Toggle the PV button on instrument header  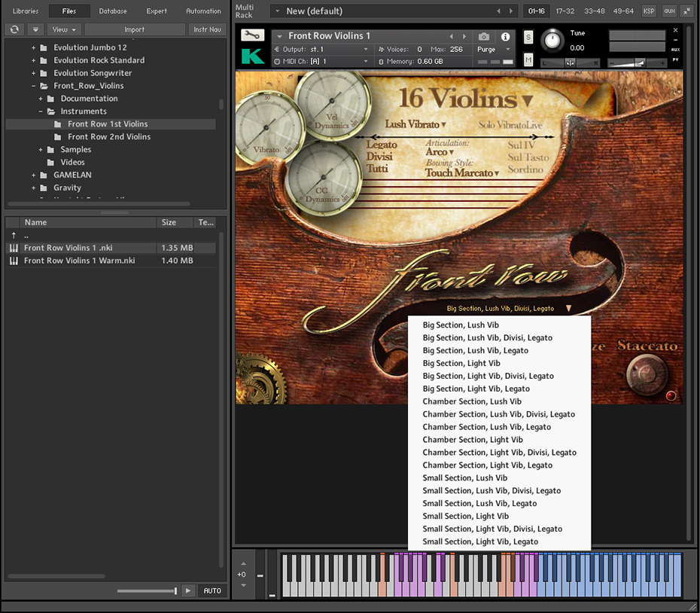click(x=675, y=59)
